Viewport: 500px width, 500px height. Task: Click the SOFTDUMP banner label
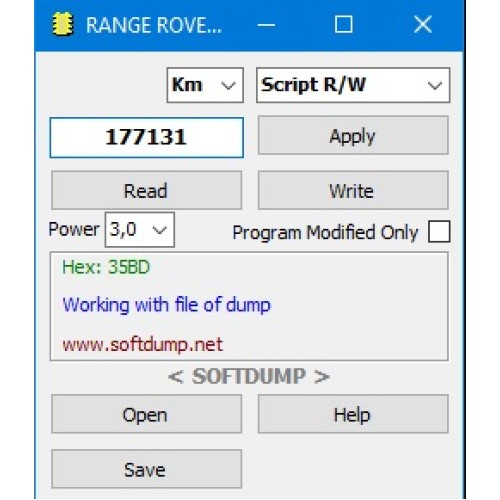point(249,376)
